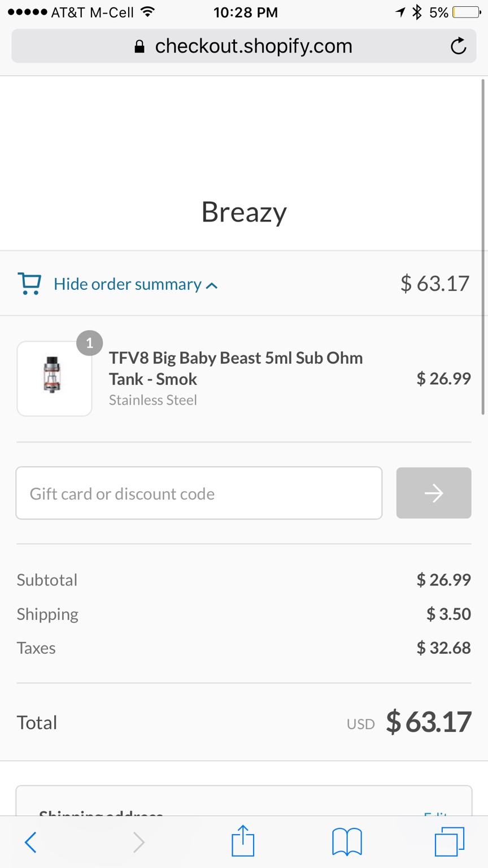The height and width of the screenshot is (868, 488).
Task: Go forward in Safari
Action: (x=138, y=842)
